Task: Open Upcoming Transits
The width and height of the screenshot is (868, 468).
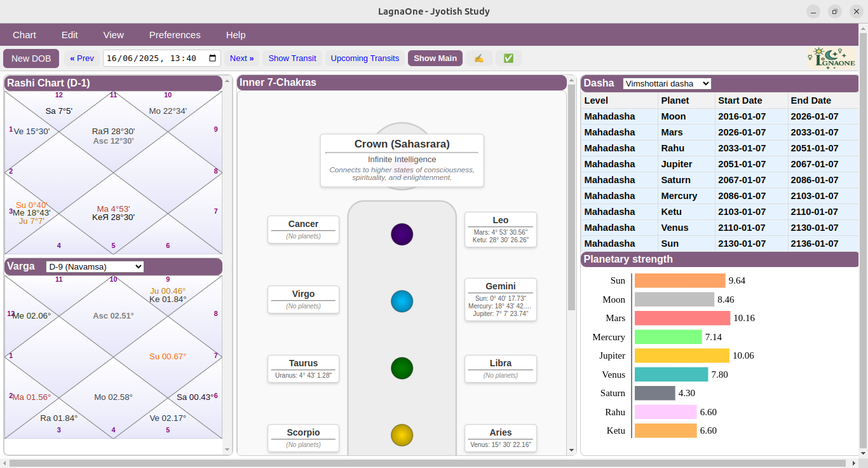Action: click(x=365, y=58)
